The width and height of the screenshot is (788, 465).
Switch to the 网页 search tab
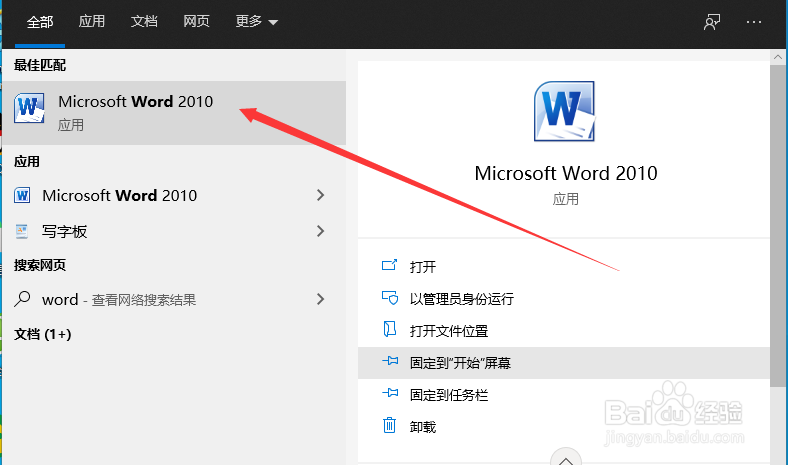coord(196,22)
